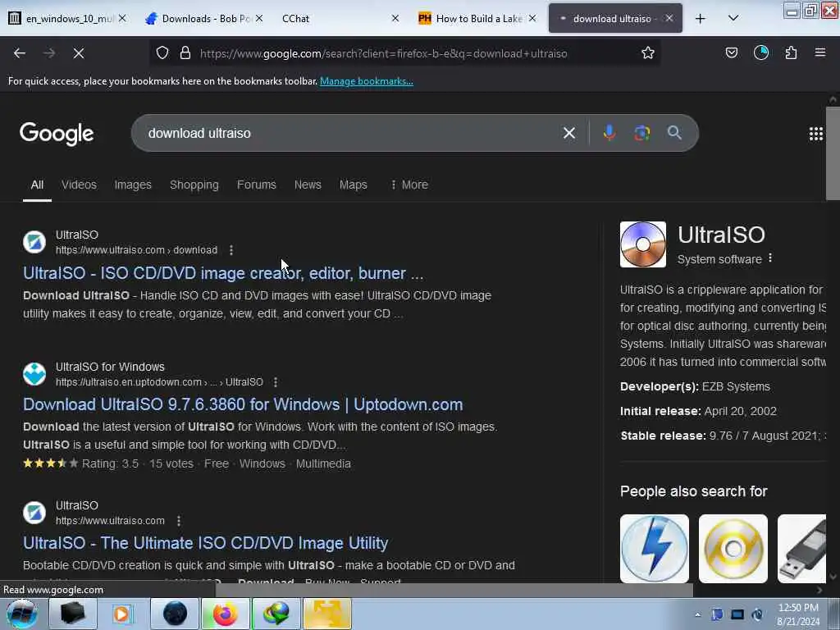Open the Internet Download Manager taskbar icon
The width and height of the screenshot is (840, 630).
pyautogui.click(x=276, y=614)
